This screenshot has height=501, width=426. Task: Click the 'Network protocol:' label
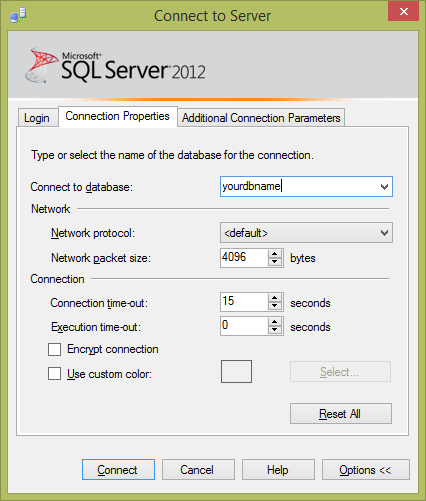93,233
